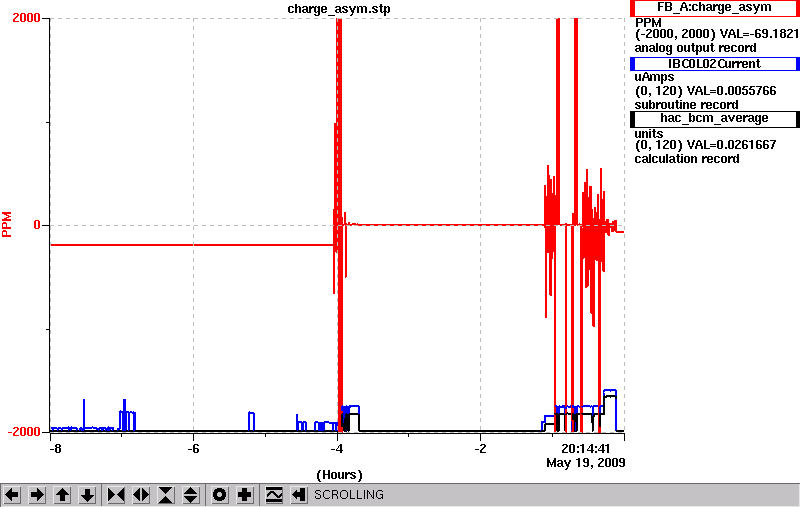Click the 20:14:41 timestamp label
Screen dimensions: 800x507
coord(586,449)
